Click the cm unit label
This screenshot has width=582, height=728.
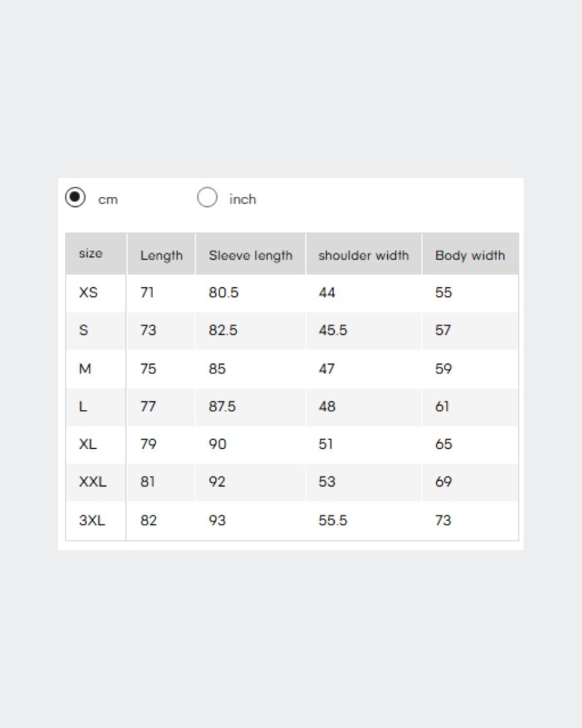point(108,200)
